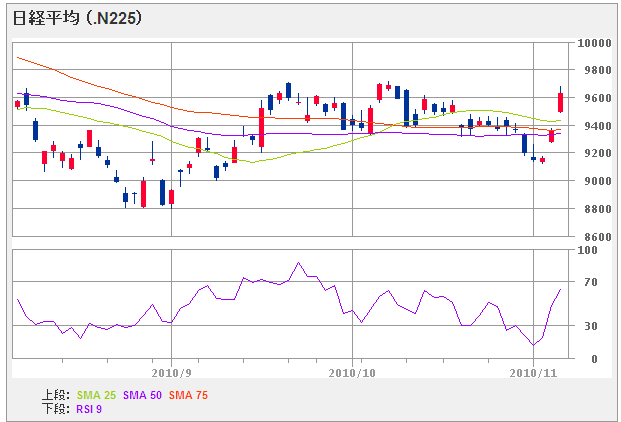Click the 2010/10 date axis label
This screenshot has width=621, height=422.
[352, 373]
